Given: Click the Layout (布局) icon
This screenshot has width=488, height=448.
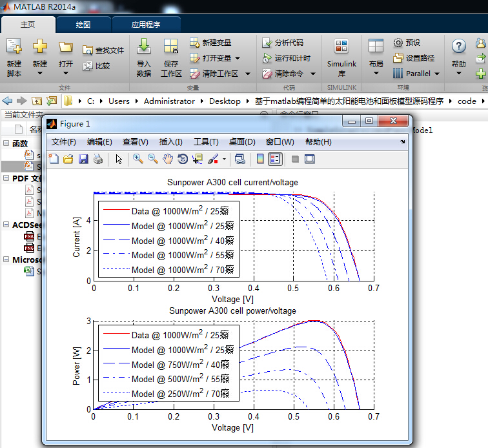Looking at the screenshot, I should (376, 46).
